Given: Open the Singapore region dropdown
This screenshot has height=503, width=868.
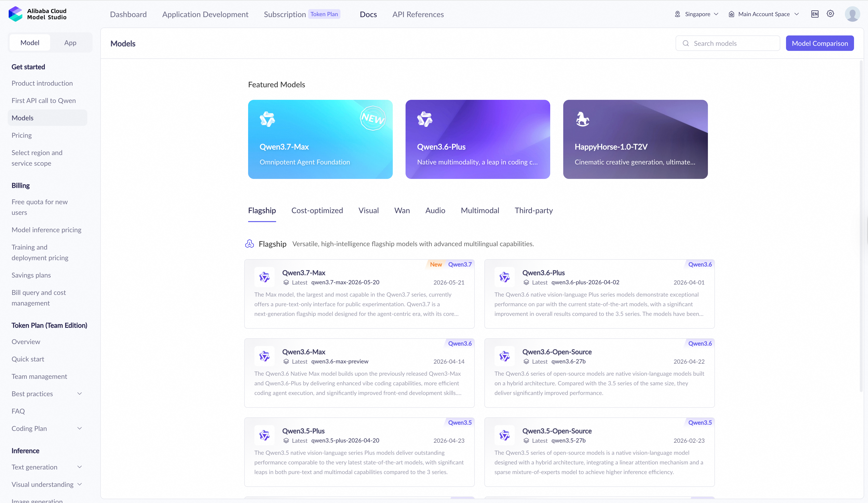Looking at the screenshot, I should [x=697, y=14].
